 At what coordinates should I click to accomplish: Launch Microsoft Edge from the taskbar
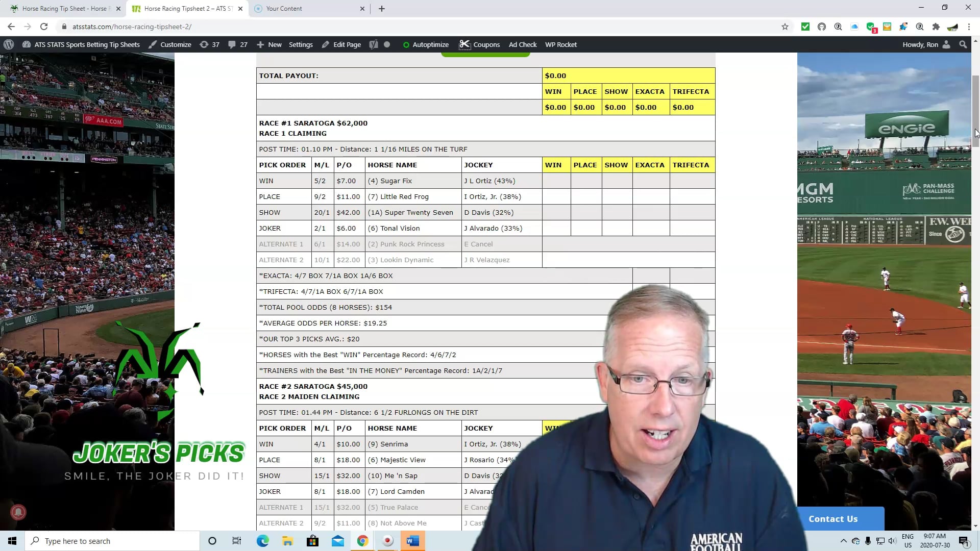click(x=262, y=541)
